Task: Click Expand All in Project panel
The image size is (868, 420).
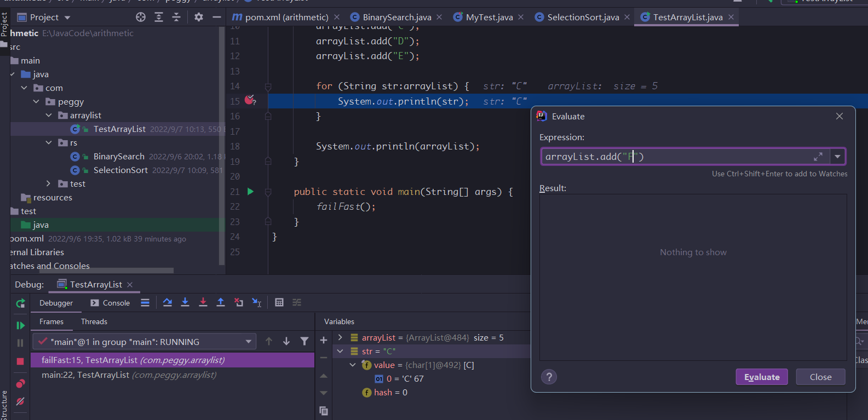Action: pyautogui.click(x=159, y=18)
